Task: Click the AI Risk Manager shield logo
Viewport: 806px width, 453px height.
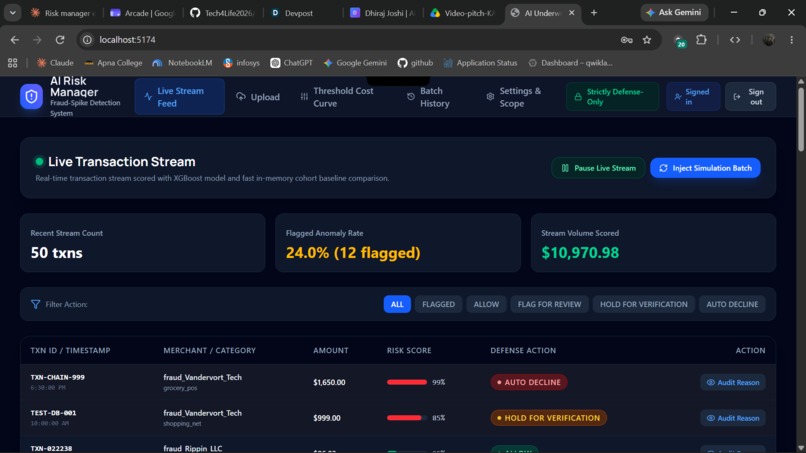Action: coord(31,97)
